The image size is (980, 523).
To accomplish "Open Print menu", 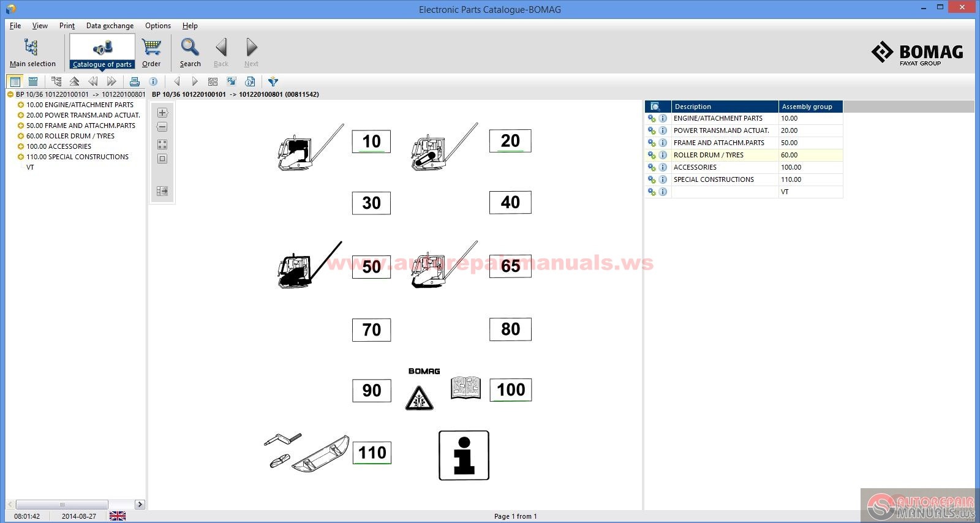I will pos(67,26).
